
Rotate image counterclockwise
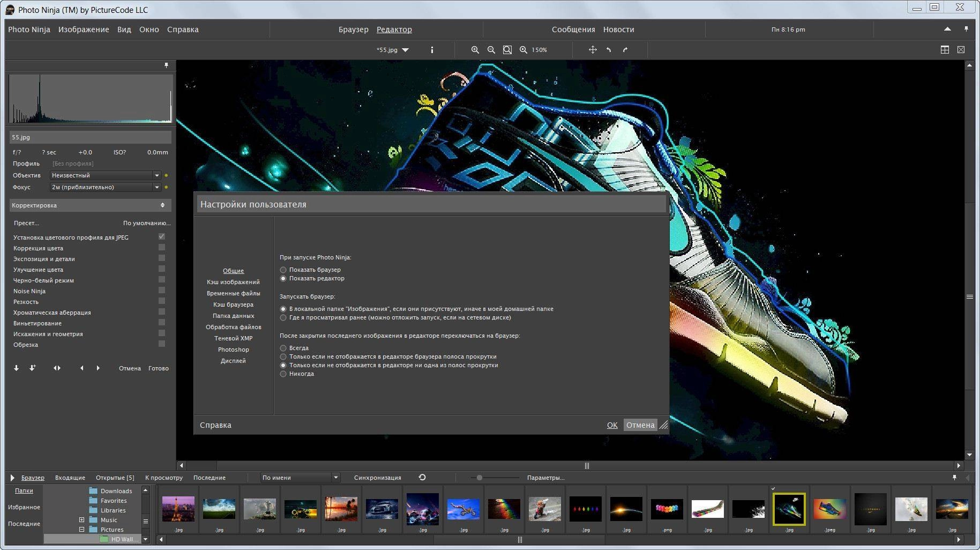click(609, 50)
